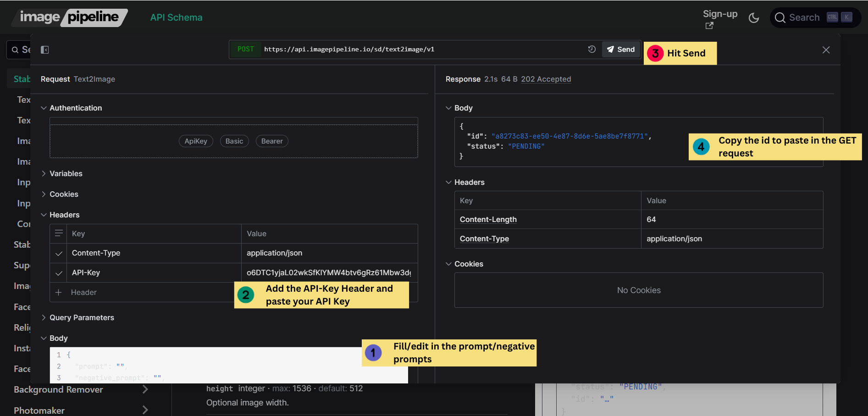
Task: Open the Search box in header
Action: pos(815,17)
